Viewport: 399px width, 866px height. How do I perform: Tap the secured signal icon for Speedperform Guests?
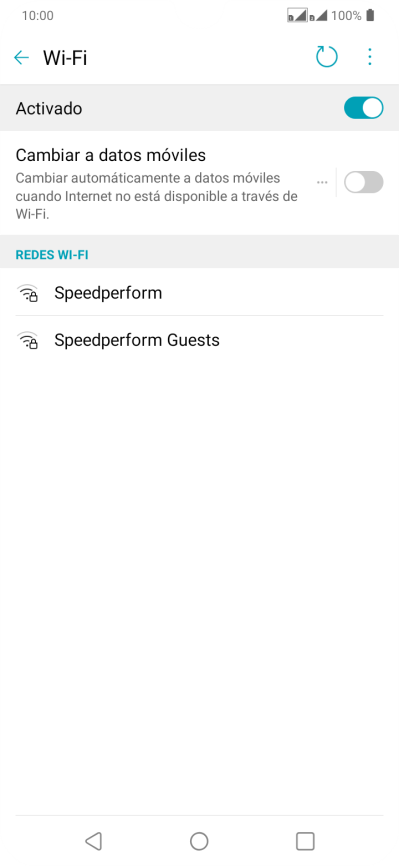click(28, 340)
